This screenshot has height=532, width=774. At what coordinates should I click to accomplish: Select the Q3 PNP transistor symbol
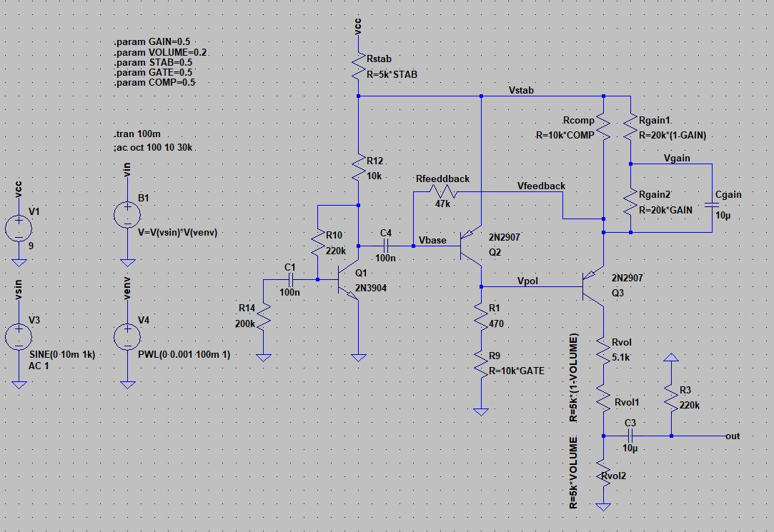click(x=593, y=286)
